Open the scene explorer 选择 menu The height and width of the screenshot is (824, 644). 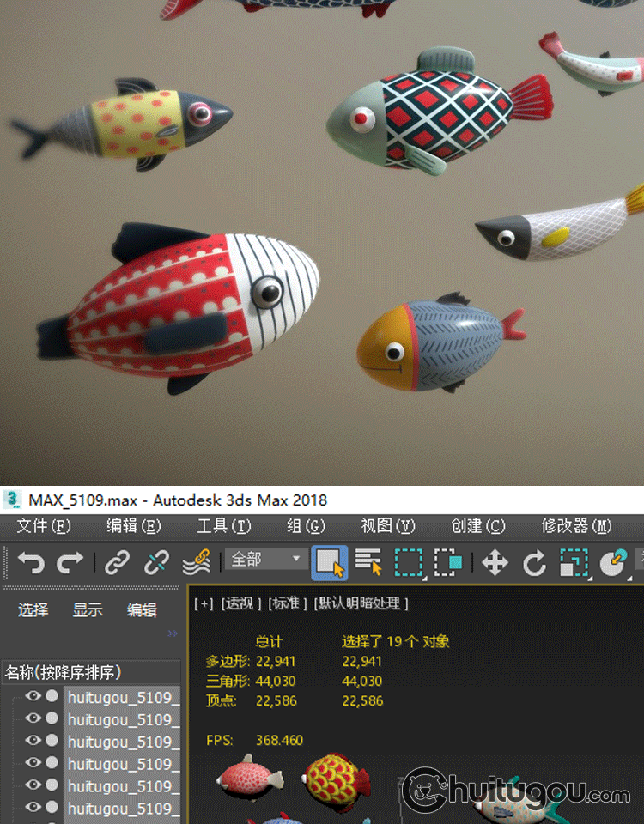point(33,609)
